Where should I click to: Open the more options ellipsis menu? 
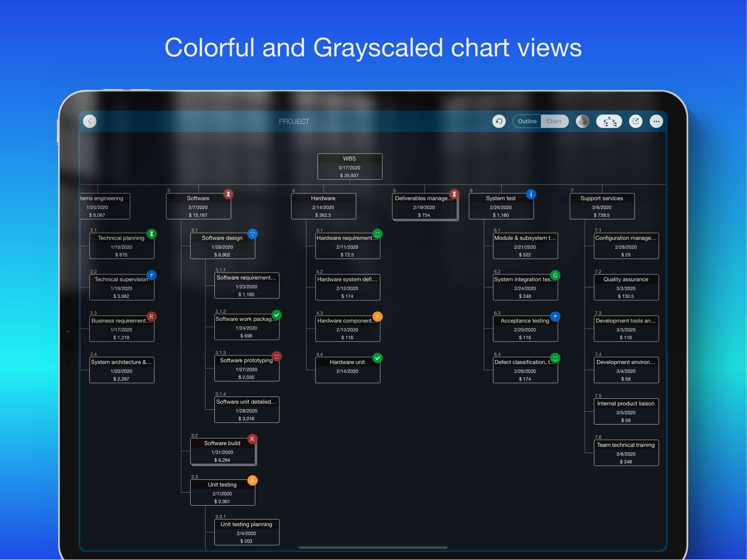tap(656, 121)
